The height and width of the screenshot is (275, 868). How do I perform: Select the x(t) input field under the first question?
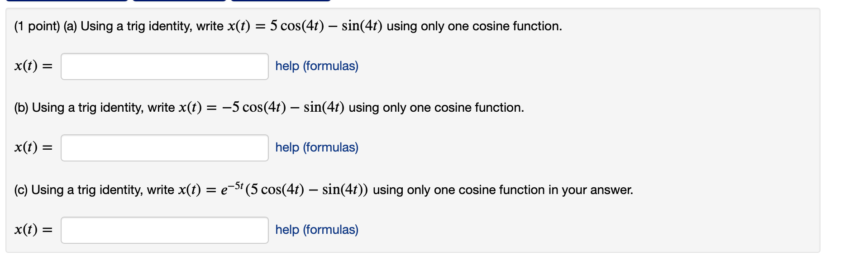tap(164, 66)
